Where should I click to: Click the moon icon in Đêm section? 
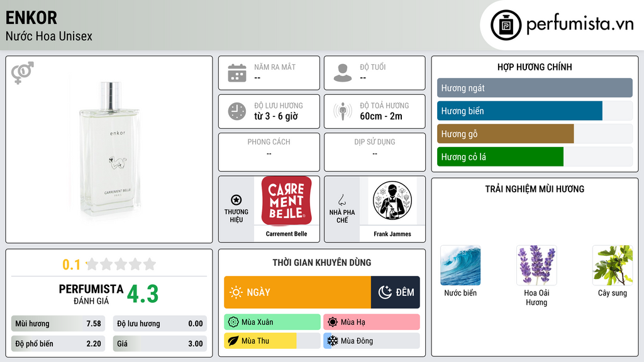point(385,292)
